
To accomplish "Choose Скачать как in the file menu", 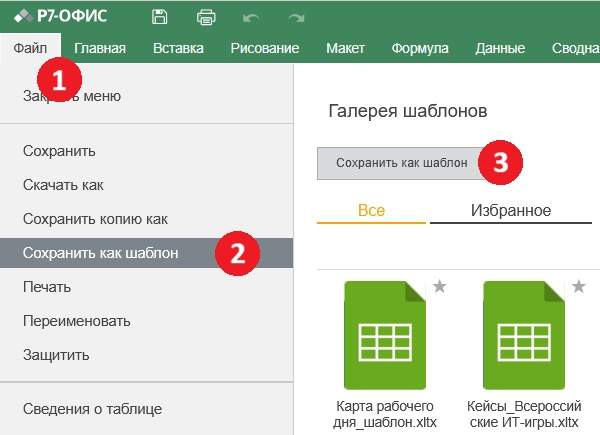I will 147,185.
